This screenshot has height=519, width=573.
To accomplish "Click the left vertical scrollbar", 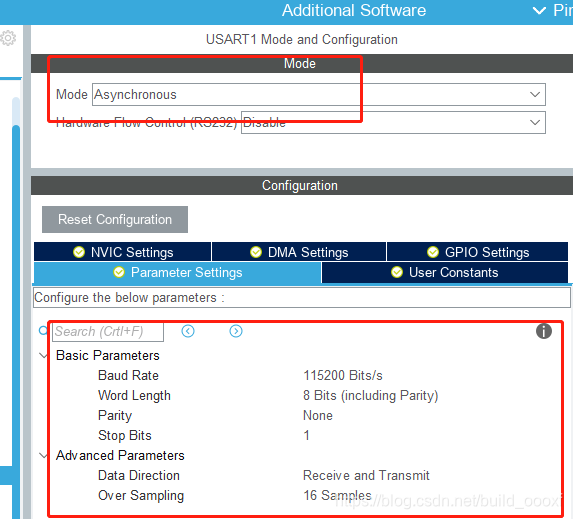I will point(16,292).
